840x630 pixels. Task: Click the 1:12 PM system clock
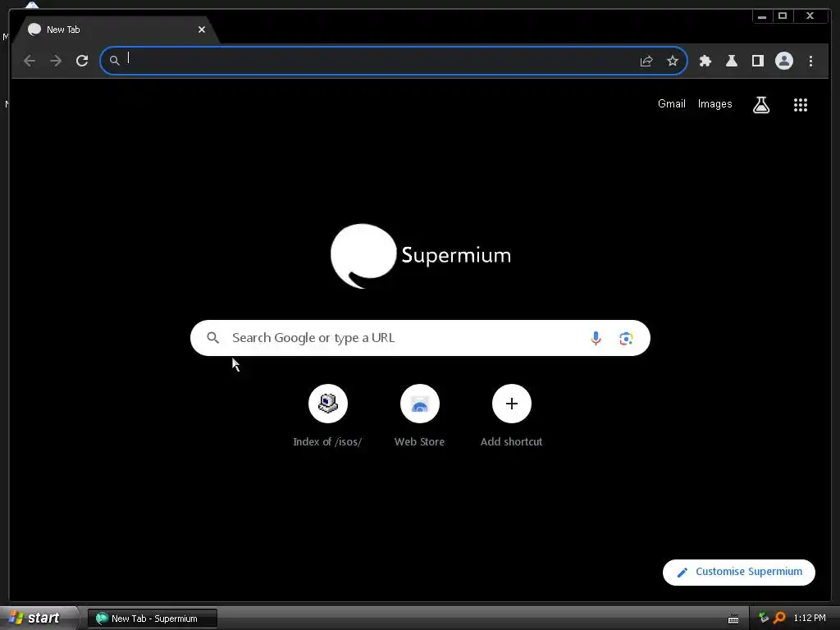point(810,619)
